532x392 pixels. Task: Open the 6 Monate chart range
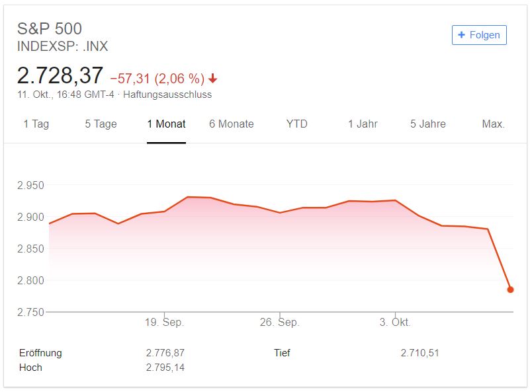click(232, 124)
